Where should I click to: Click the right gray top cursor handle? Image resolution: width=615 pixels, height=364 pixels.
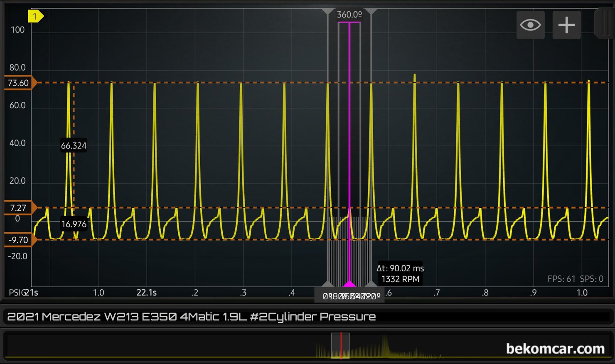[371, 11]
